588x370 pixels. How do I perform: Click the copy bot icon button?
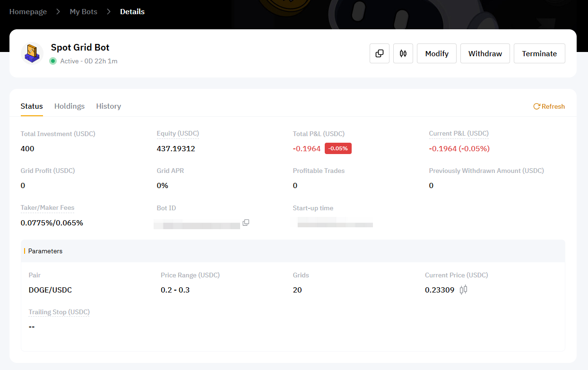[380, 53]
